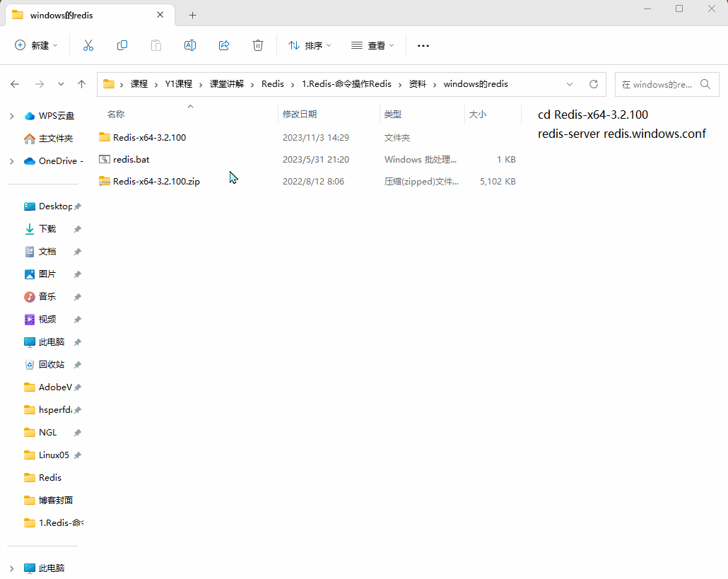Viewport: 728px width, 579px height.
Task: Click the folder icon at breadcrumb start
Action: (x=109, y=84)
